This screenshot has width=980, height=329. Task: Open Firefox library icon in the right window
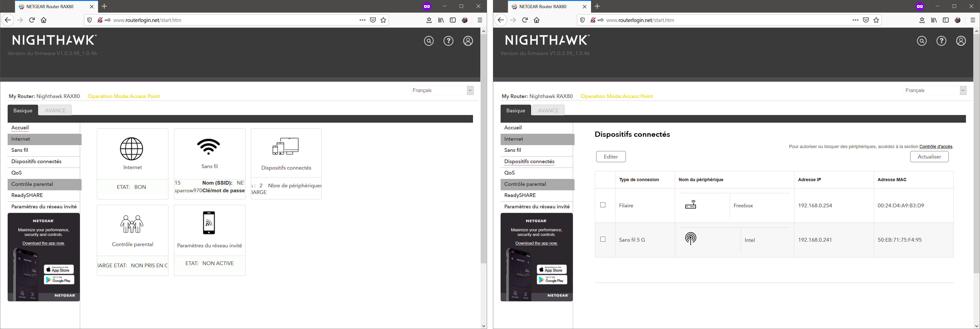[934, 20]
